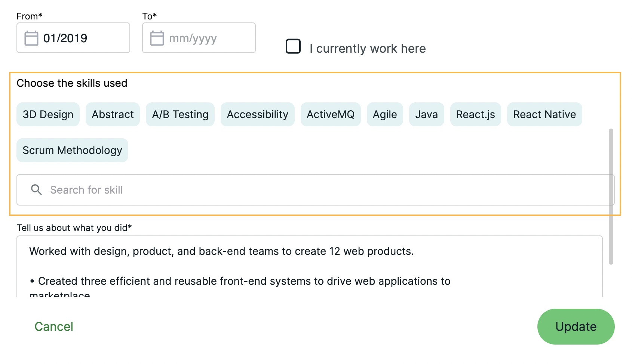Toggle the Scrum Methodology skill chip
632x364 pixels.
click(72, 150)
